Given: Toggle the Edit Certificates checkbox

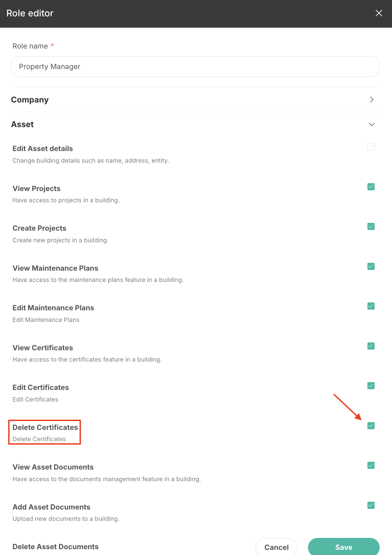Looking at the screenshot, I should (x=371, y=386).
